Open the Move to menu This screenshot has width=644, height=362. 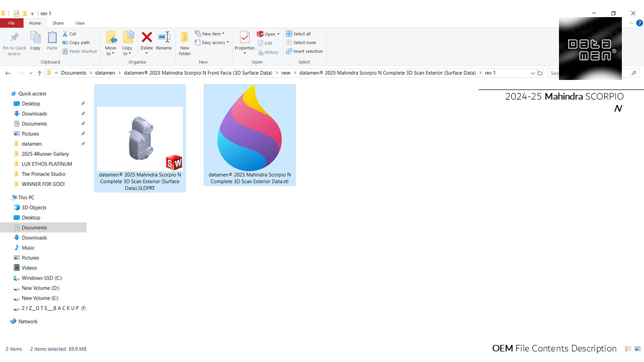point(111,44)
